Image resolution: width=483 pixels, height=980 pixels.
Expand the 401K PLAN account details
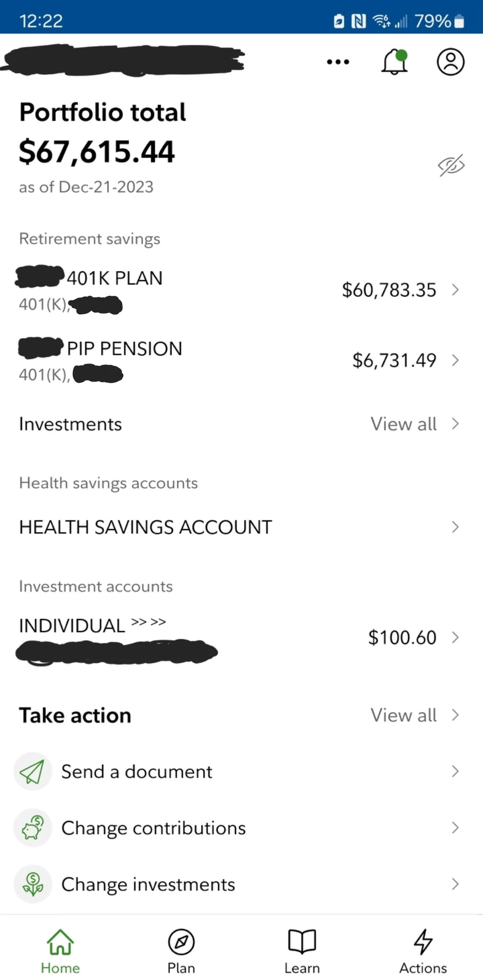click(455, 290)
